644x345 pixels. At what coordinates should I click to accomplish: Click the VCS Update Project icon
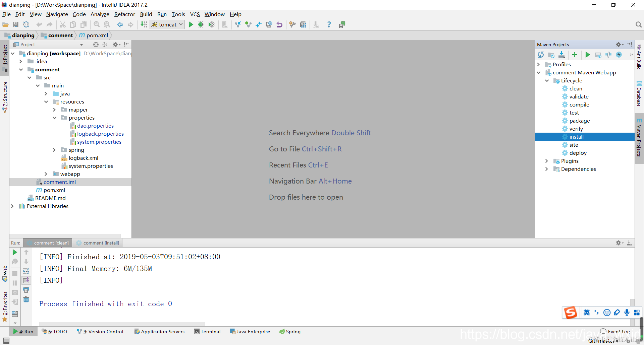pos(238,24)
